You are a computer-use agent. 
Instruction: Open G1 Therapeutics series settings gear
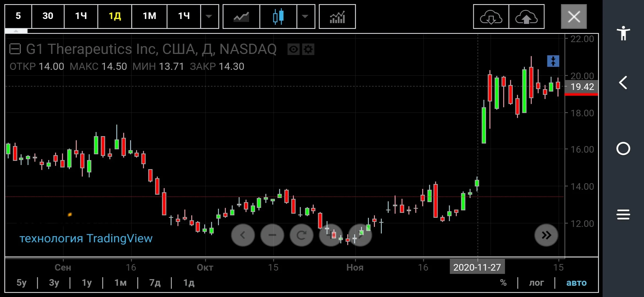(308, 50)
